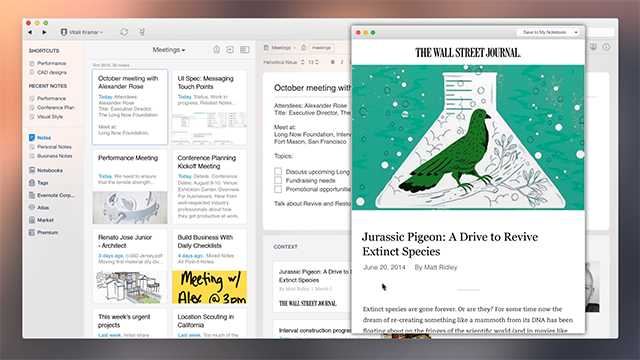The height and width of the screenshot is (360, 640).
Task: Select the October meeting with Alexander Rose note card
Action: (130, 107)
